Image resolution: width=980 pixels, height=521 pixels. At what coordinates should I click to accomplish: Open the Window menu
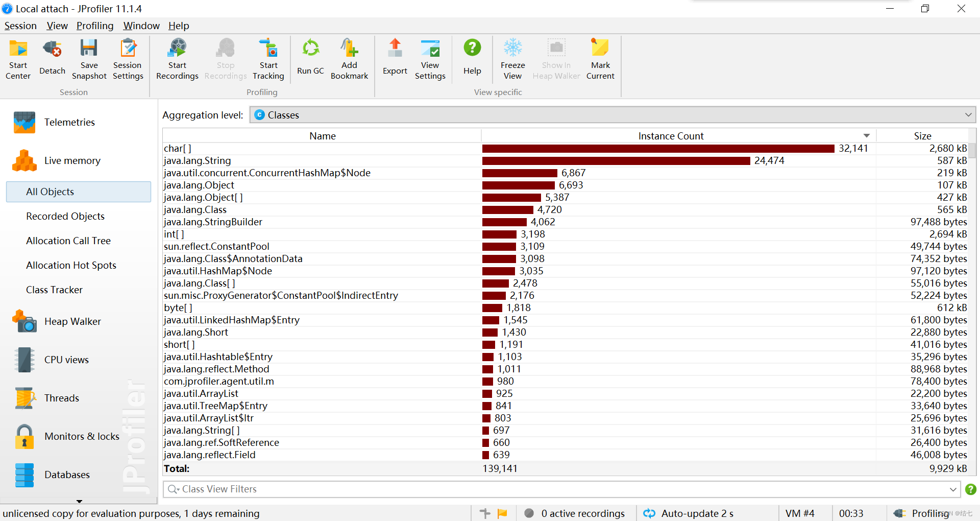click(141, 26)
